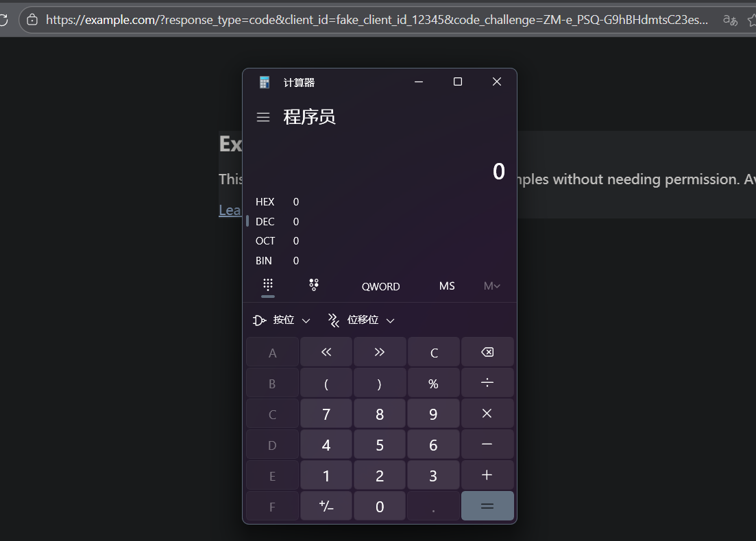Image resolution: width=756 pixels, height=541 pixels.
Task: Click the AND gate icon beside 按位
Action: tap(259, 320)
